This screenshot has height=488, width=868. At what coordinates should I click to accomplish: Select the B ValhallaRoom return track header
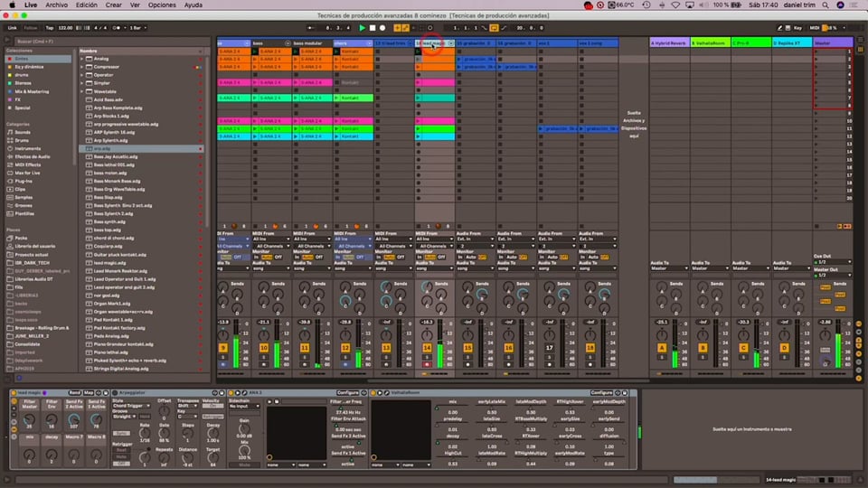tap(711, 43)
